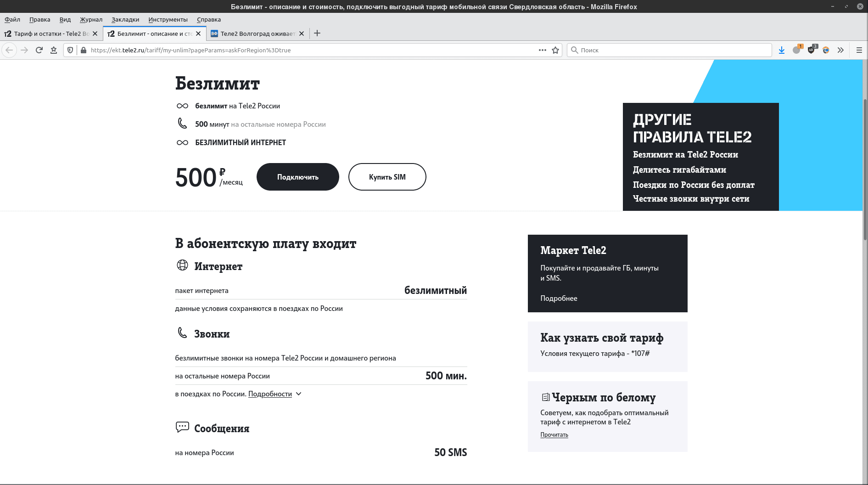Follow the Прочитать link
The height and width of the screenshot is (485, 868).
point(554,435)
